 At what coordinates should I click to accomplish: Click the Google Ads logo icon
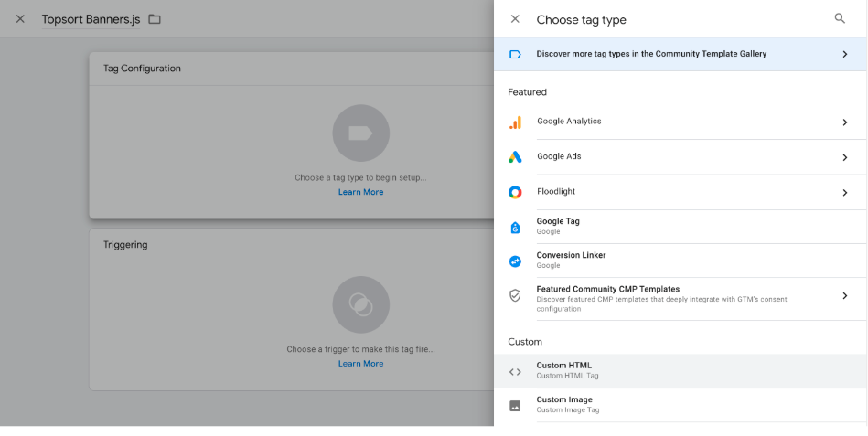click(515, 157)
